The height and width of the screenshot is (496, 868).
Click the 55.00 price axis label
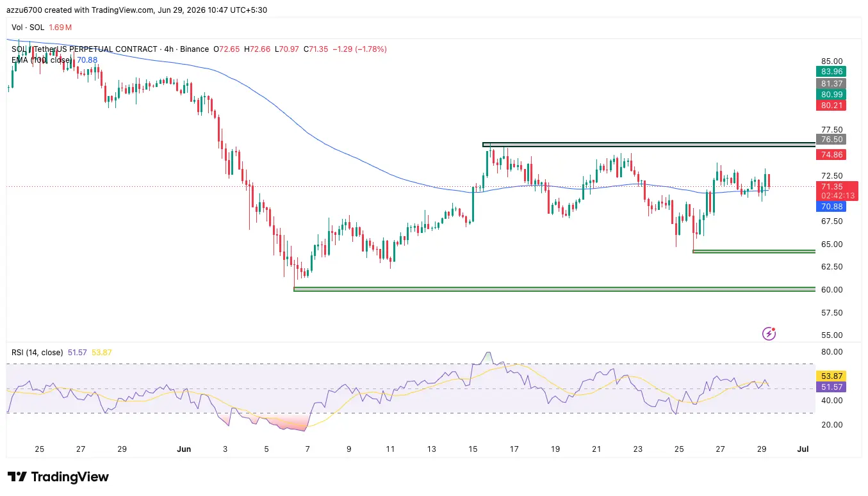coord(831,335)
